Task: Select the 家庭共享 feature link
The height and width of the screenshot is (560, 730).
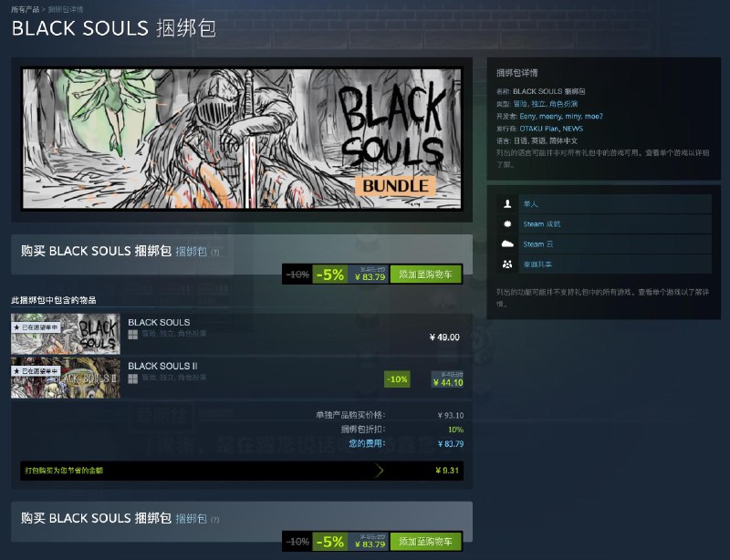Action: 537,264
